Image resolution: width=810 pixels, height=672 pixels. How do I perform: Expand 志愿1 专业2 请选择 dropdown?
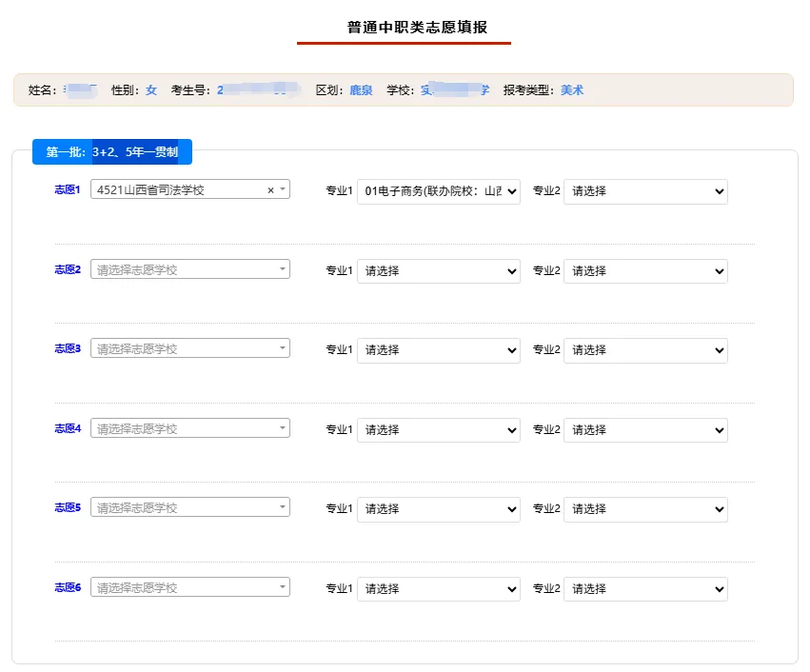tap(645, 191)
